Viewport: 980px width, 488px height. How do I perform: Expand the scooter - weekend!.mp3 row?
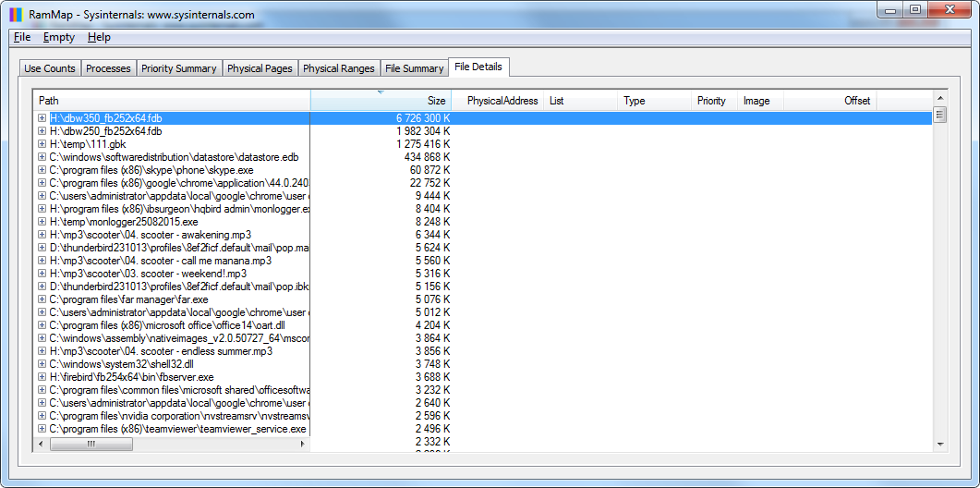click(x=42, y=274)
